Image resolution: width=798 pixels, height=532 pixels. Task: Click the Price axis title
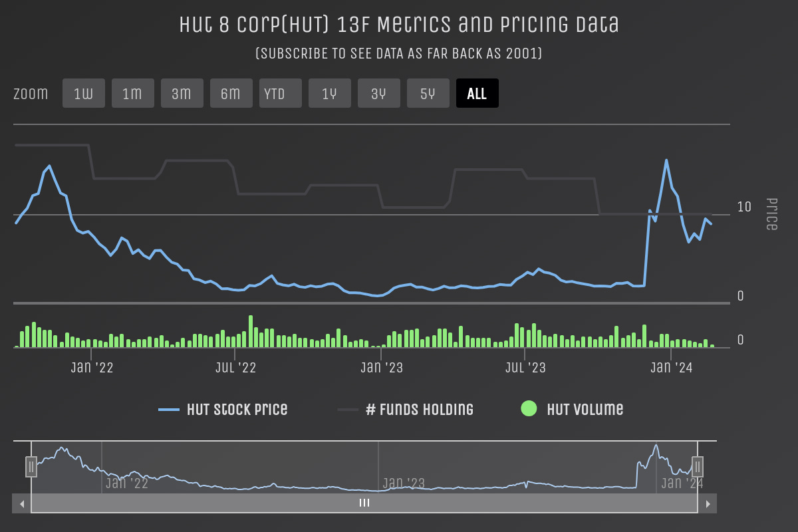(x=771, y=214)
